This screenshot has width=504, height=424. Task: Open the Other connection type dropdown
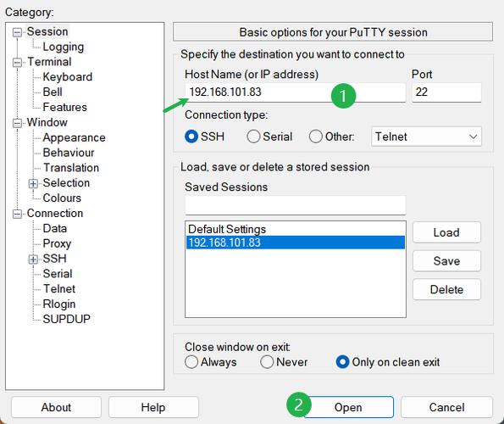(x=426, y=137)
